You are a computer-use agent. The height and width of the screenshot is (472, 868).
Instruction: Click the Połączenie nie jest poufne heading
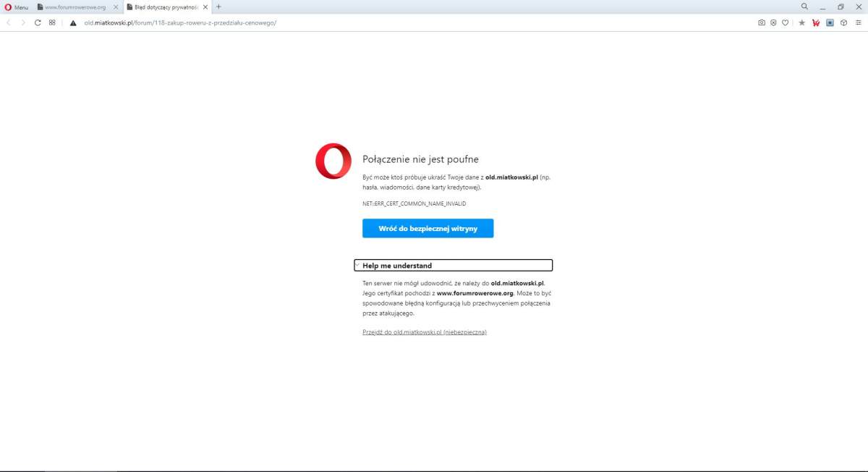pyautogui.click(x=420, y=159)
